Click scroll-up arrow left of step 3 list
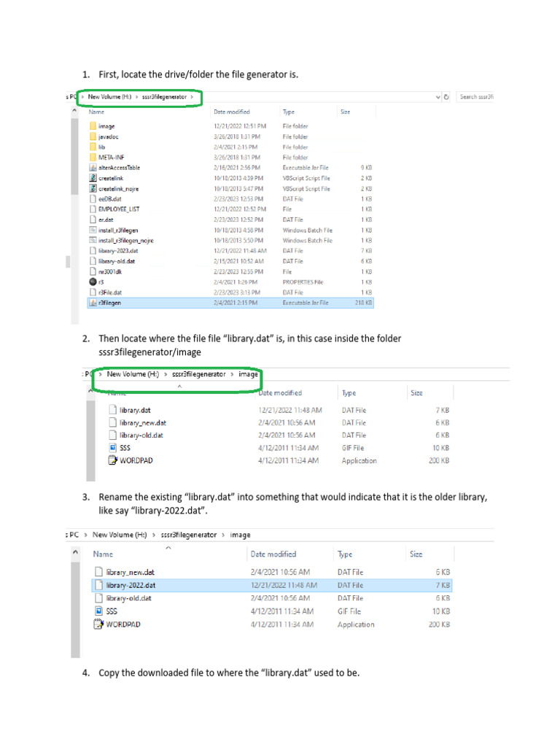The width and height of the screenshot is (560, 747). [x=75, y=552]
